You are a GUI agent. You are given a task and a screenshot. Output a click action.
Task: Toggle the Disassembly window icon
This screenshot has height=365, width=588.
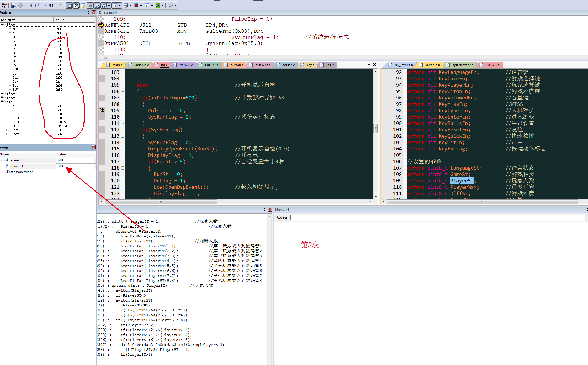click(x=76, y=6)
